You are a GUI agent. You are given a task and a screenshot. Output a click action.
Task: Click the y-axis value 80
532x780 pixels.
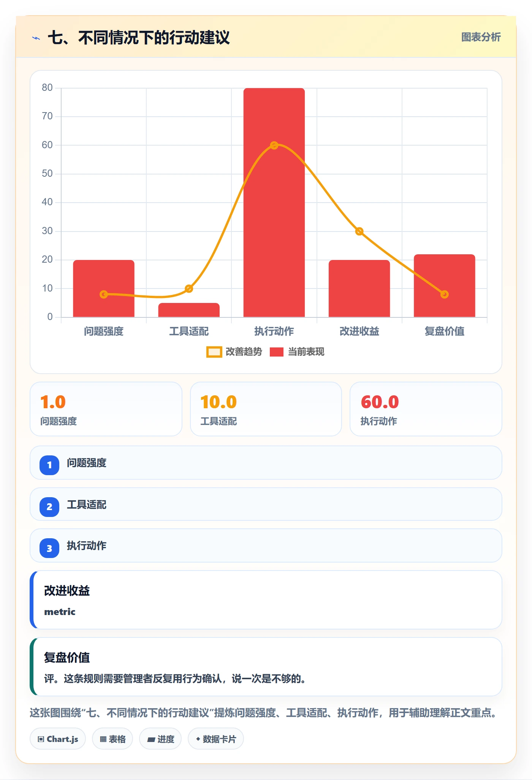click(47, 88)
